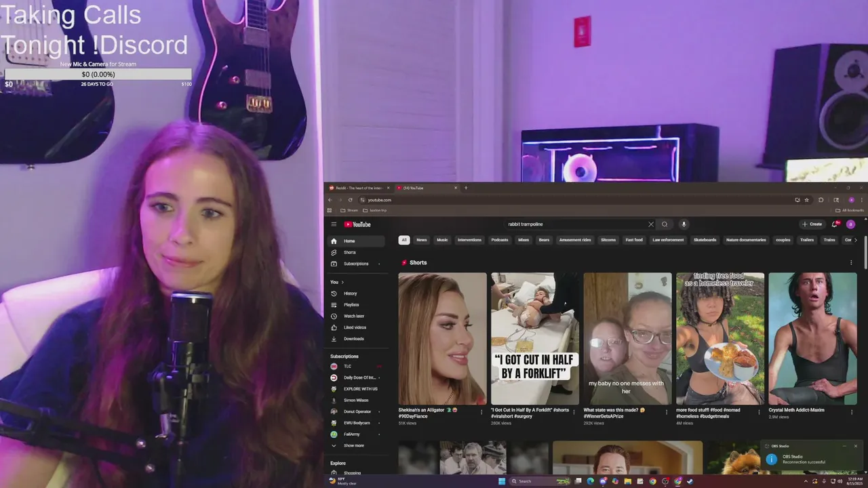Open options for Crystal Meth Addict-Maxim short
Viewport: 868px width, 488px height.
pos(852,412)
